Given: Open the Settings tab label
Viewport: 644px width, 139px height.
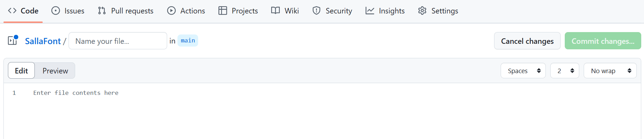Looking at the screenshot, I should (x=444, y=11).
